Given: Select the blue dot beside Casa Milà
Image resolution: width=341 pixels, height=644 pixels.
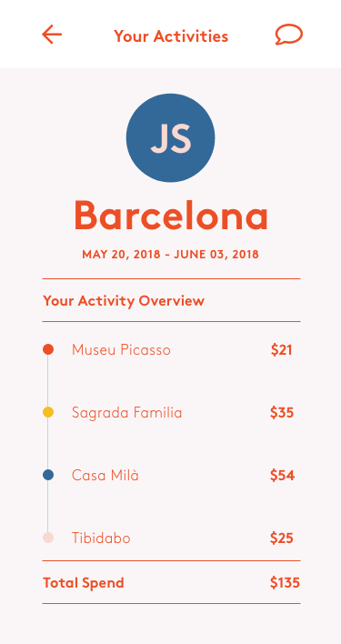Looking at the screenshot, I should point(48,475).
